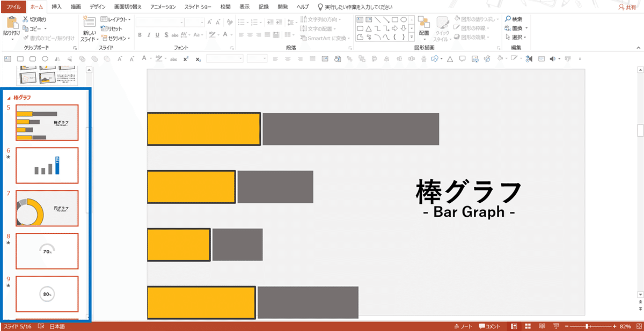Click the triangle shape in quick toolbar
Screen dimensions: 644x331
(449, 58)
